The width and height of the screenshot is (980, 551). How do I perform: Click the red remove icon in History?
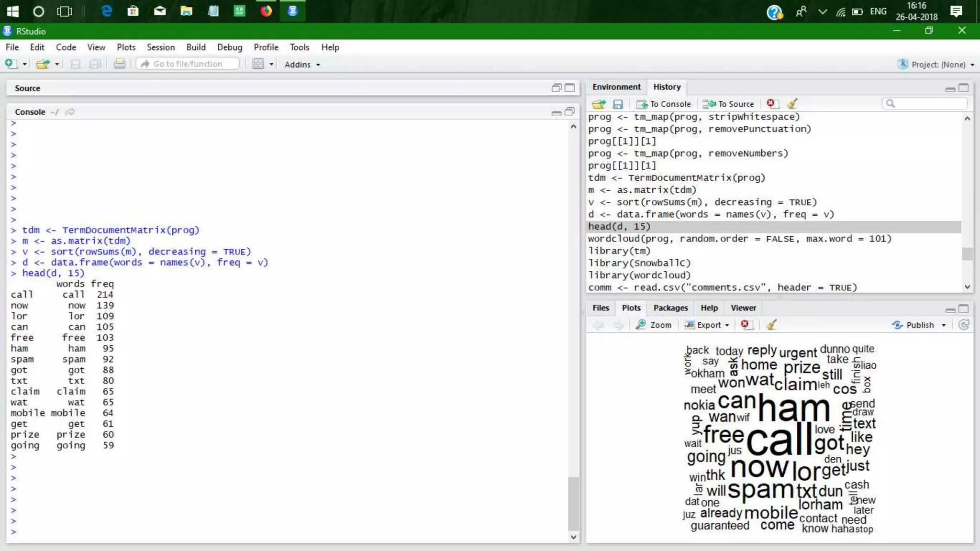[x=770, y=103]
